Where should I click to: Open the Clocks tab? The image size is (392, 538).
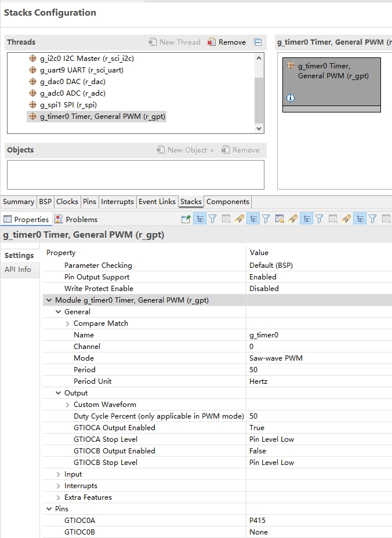click(x=67, y=202)
